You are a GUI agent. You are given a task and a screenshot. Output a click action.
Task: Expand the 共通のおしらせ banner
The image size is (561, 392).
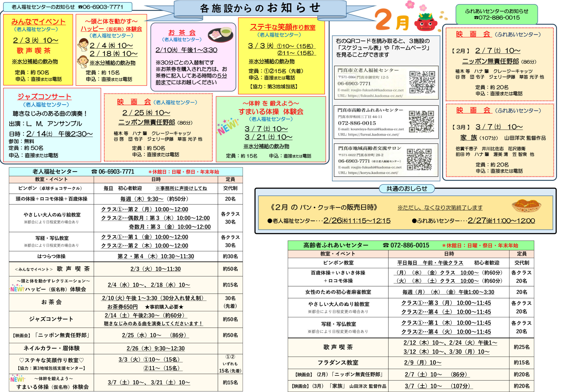pos(407,189)
